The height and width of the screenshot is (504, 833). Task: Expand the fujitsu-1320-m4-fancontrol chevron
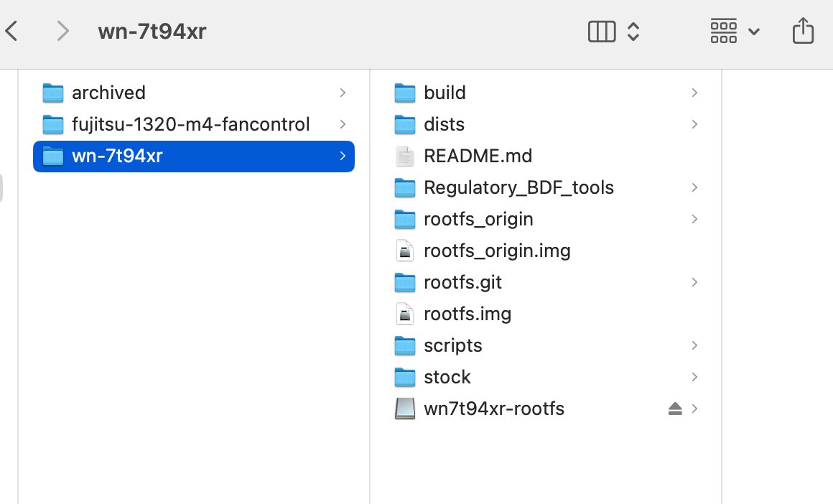pos(343,124)
